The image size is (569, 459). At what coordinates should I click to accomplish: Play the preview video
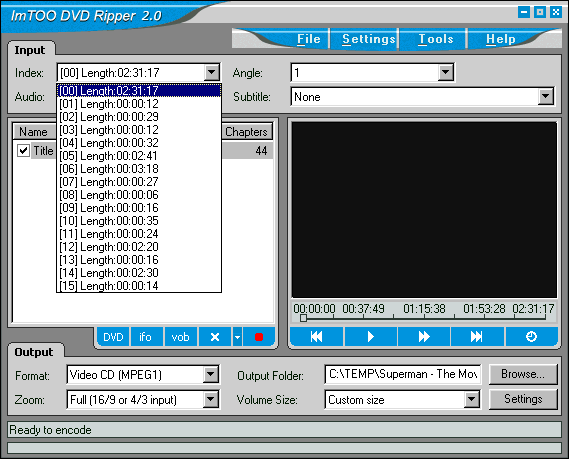tap(370, 337)
